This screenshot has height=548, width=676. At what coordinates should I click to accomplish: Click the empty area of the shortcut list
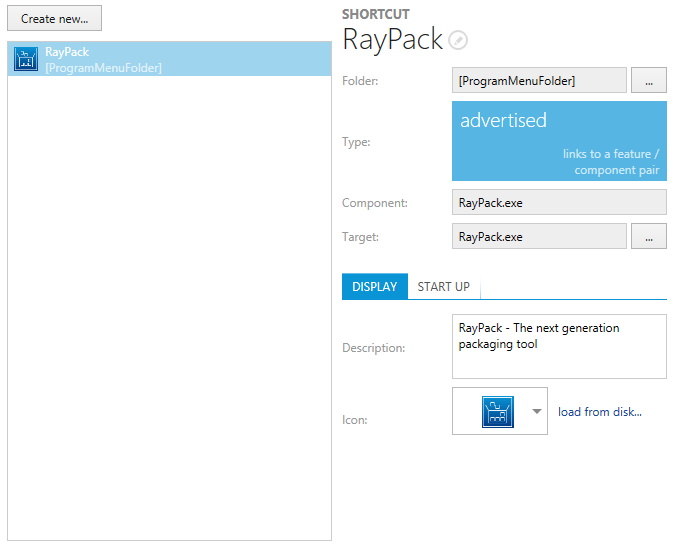(169, 300)
